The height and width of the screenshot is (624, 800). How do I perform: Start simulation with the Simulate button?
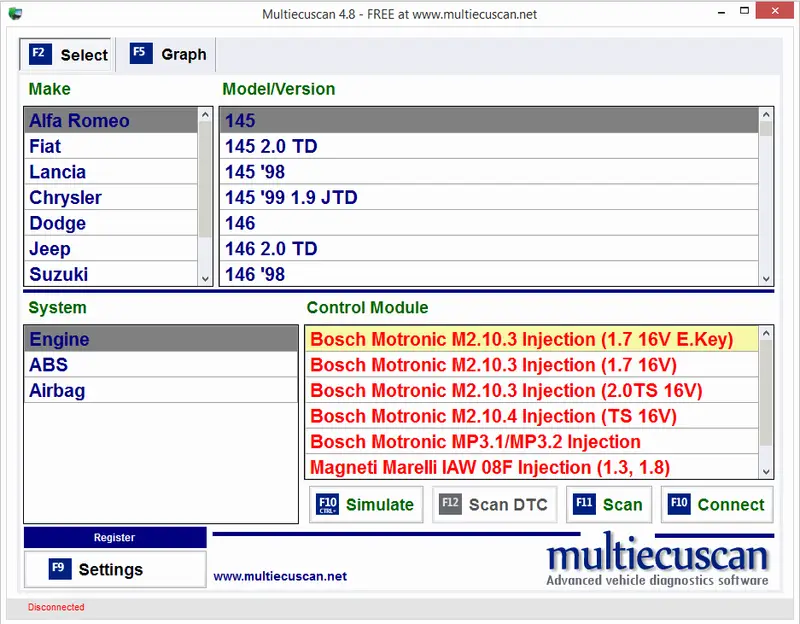click(366, 504)
